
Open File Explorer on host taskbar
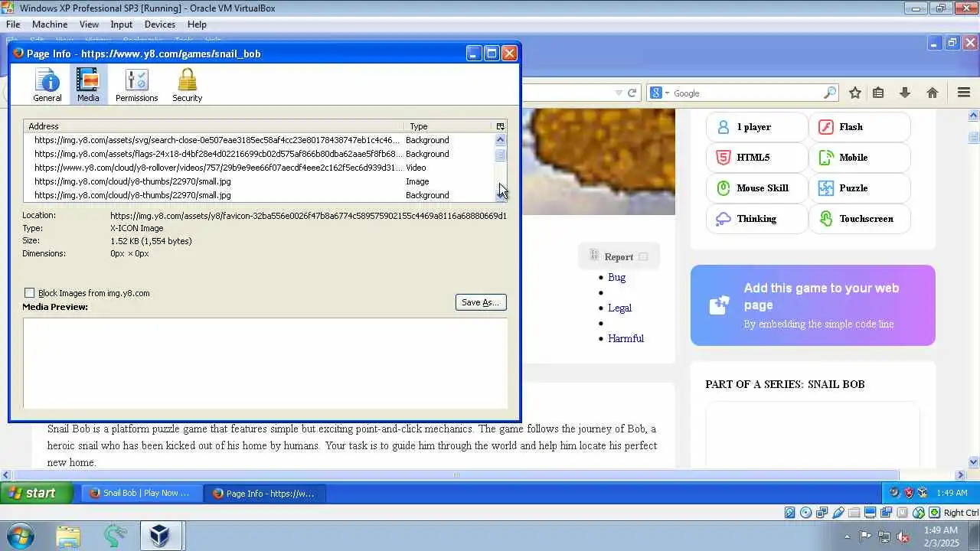(x=68, y=536)
